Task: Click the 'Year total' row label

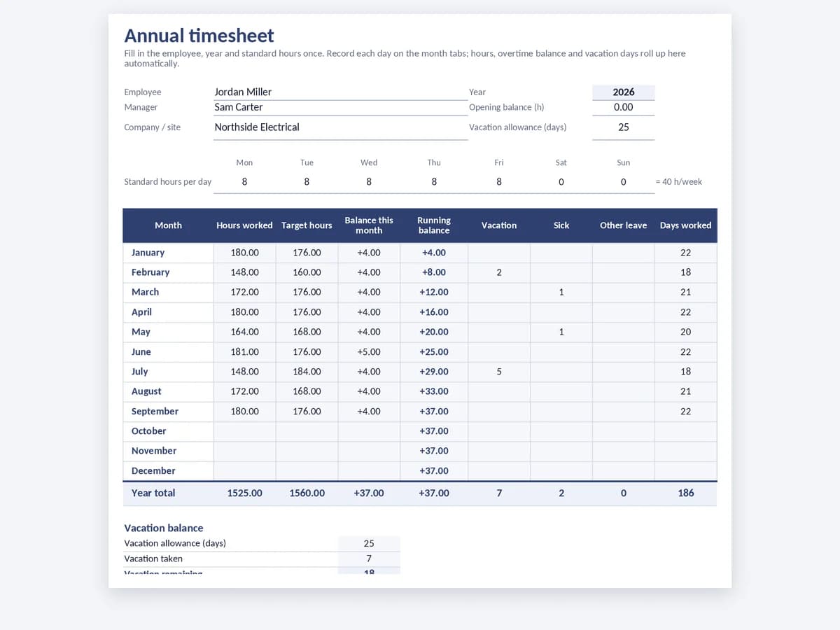Action: (x=168, y=493)
